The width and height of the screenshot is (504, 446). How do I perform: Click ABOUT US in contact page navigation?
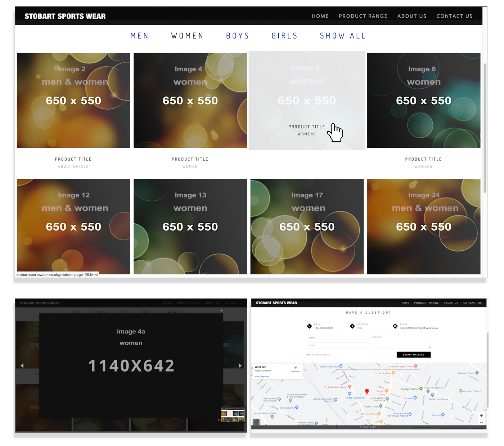pyautogui.click(x=451, y=303)
